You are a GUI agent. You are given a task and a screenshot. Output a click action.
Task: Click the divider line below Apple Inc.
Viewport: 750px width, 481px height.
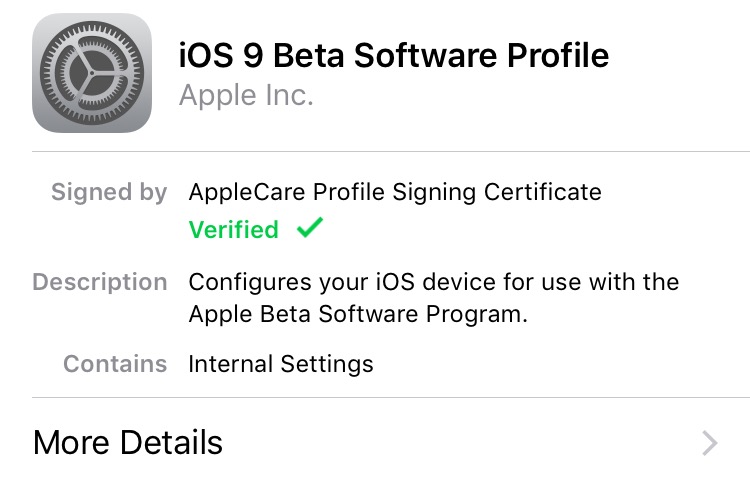390,152
